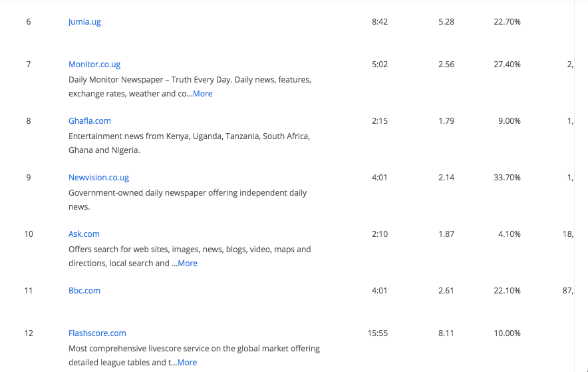
Task: Go to the Bbc.com link
Action: [84, 291]
